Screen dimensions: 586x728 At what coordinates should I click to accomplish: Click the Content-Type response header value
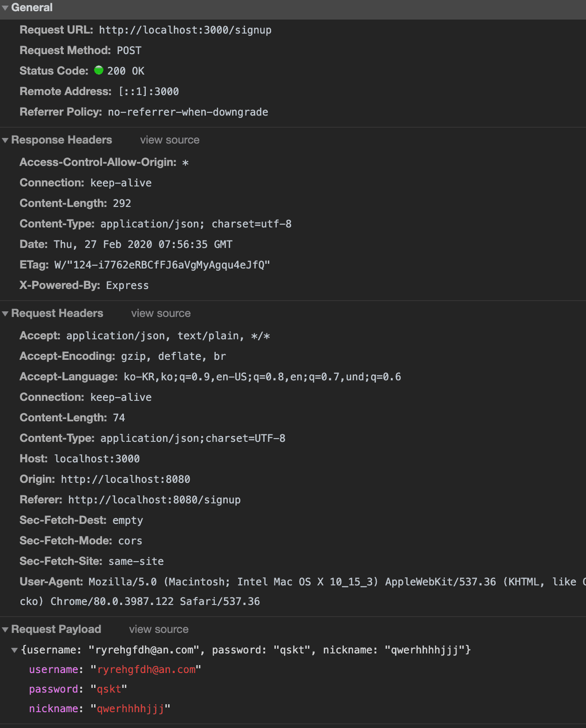click(196, 224)
